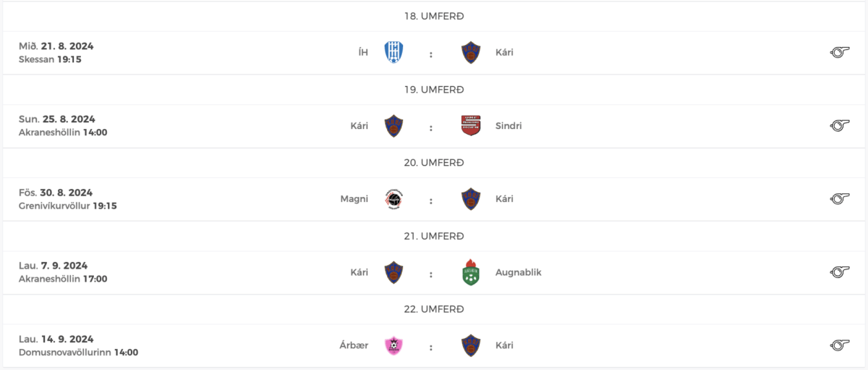Open the Árbær team name link

tap(353, 345)
